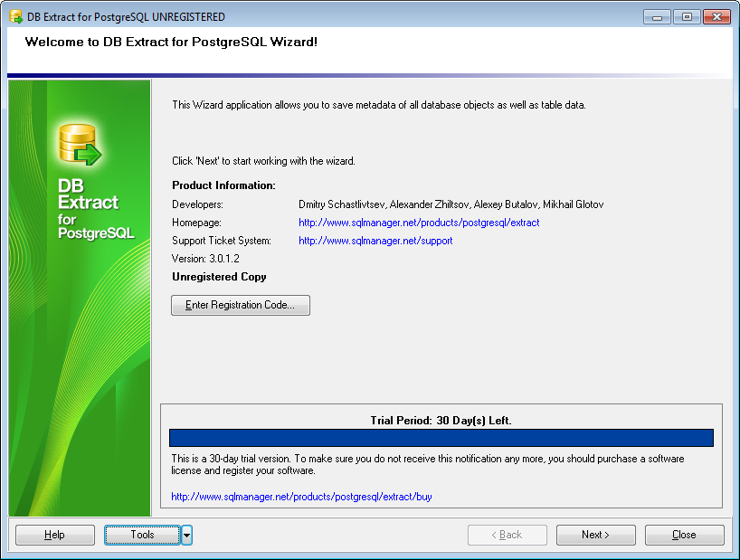The height and width of the screenshot is (560, 740).
Task: Click the database logo in green banner
Action: [79, 145]
